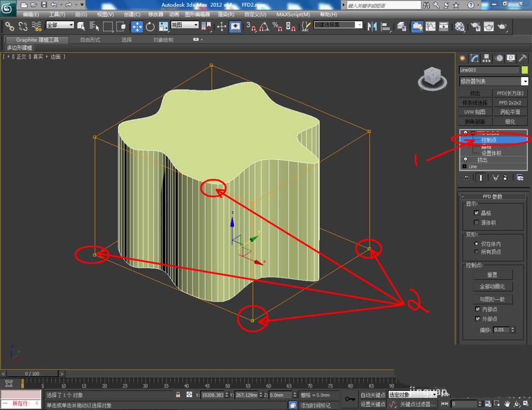Image resolution: width=532 pixels, height=410 pixels.
Task: Select the Move tool in main toolbar
Action: coord(137,26)
